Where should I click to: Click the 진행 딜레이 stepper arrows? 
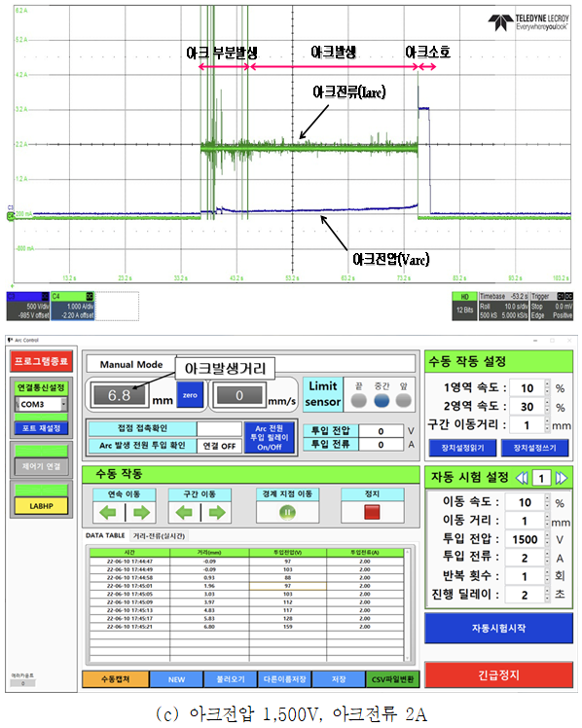click(547, 595)
